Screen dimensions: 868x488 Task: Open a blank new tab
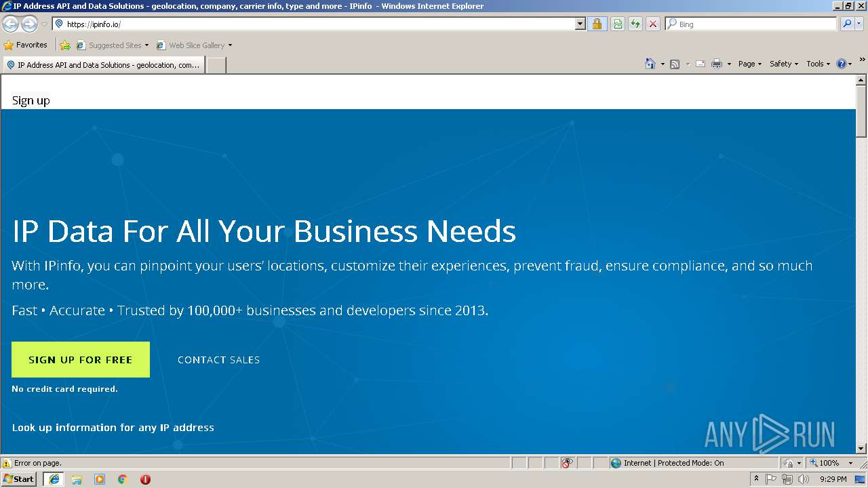216,65
